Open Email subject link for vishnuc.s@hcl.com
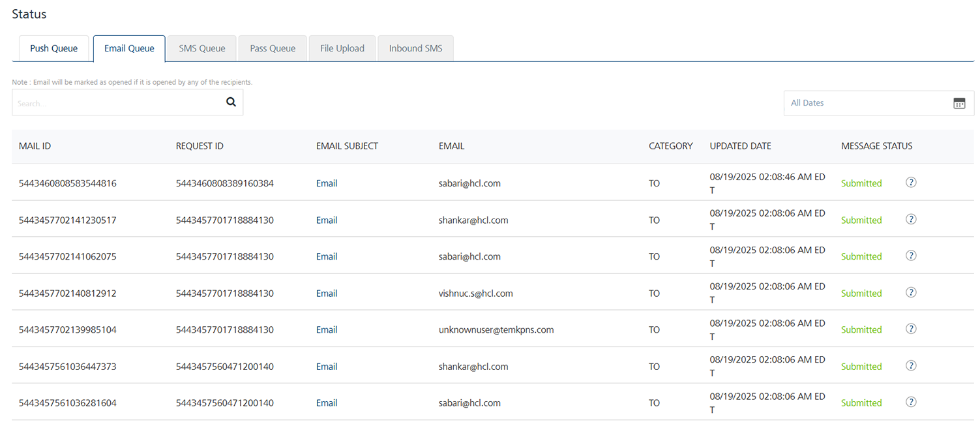Screen dimensions: 980x424 pos(327,294)
